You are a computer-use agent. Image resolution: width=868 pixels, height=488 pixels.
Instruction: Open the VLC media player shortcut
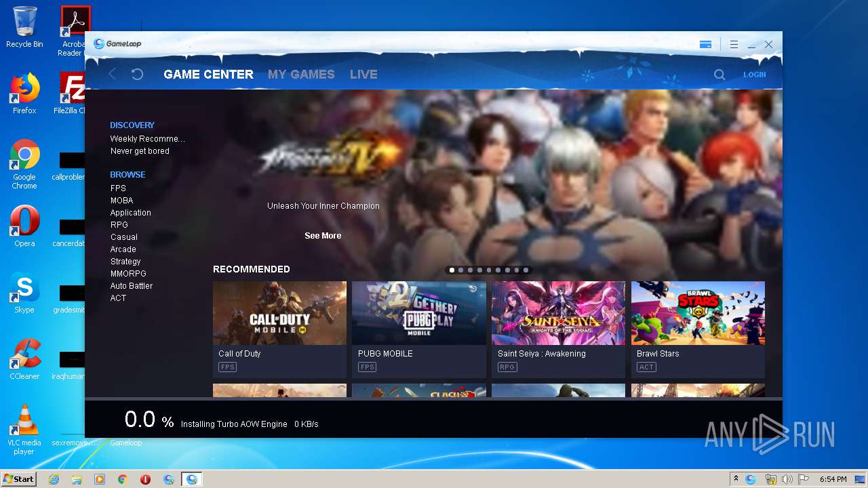coord(24,430)
